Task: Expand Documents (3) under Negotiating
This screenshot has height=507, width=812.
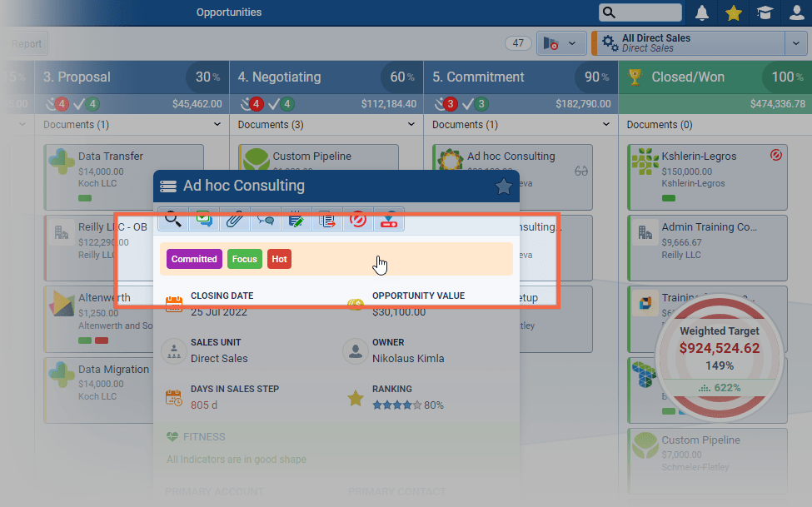Action: coord(411,125)
